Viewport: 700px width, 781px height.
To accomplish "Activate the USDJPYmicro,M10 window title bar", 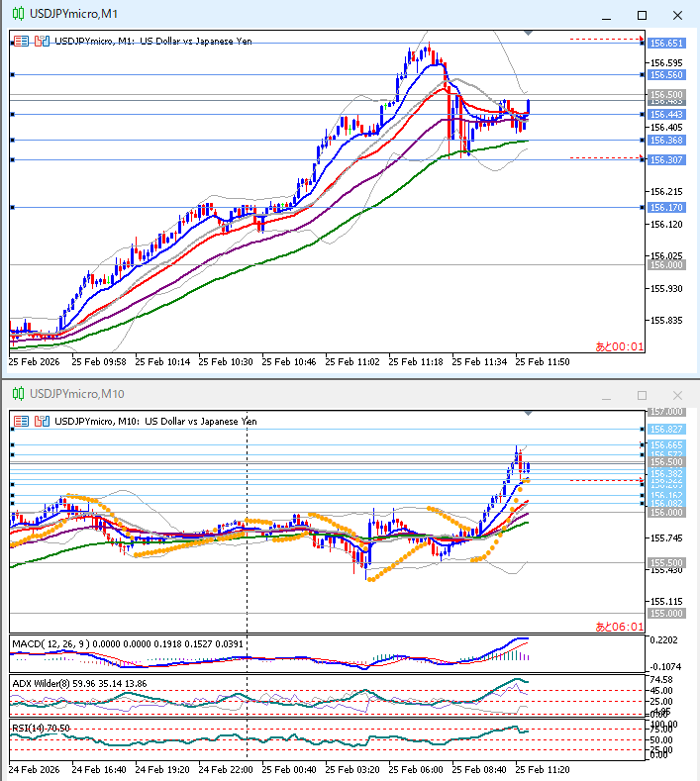I will (297, 393).
